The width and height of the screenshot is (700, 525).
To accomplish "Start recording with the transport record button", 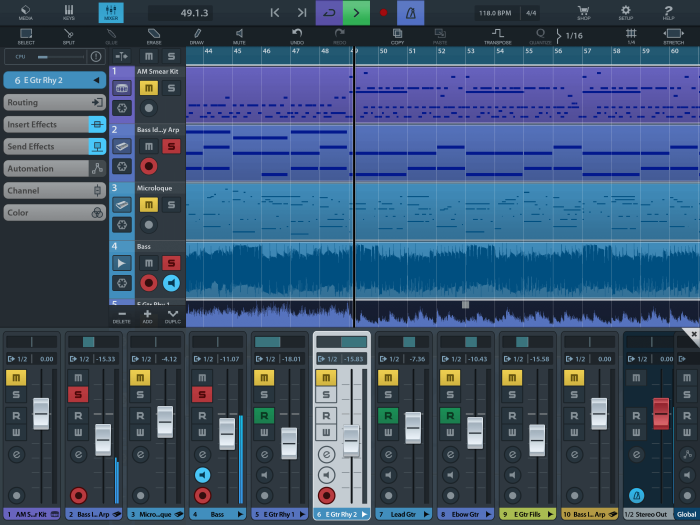I will tap(383, 12).
